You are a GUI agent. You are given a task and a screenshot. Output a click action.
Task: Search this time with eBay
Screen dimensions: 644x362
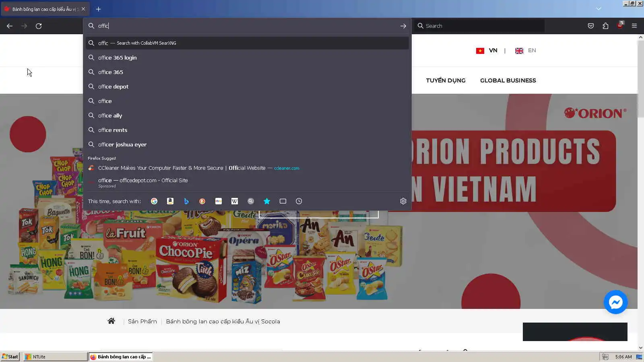pyautogui.click(x=219, y=201)
